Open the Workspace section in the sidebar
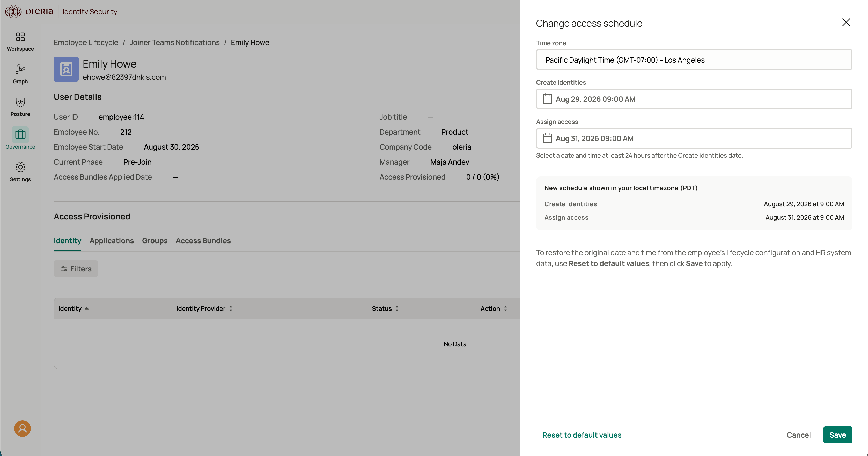This screenshot has height=456, width=868. point(20,41)
